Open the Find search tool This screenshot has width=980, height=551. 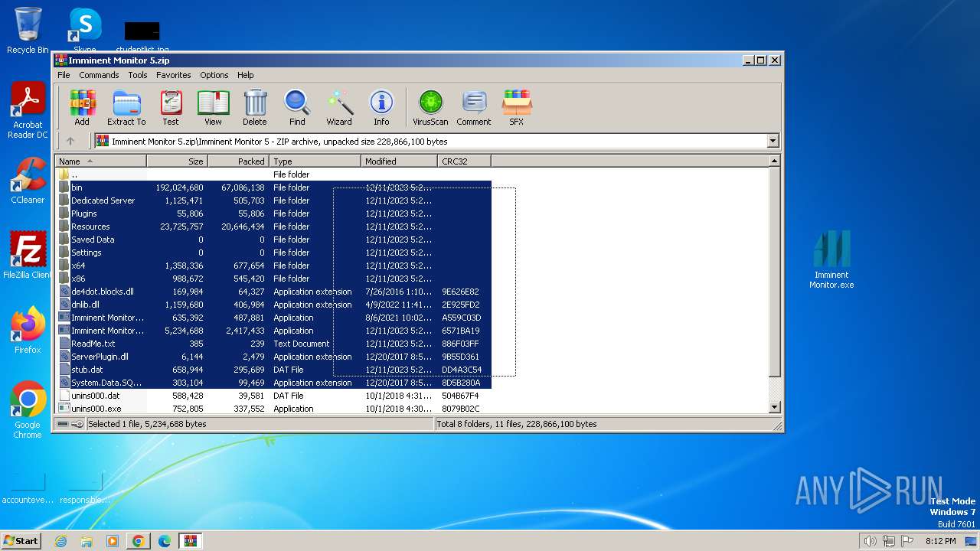(297, 108)
